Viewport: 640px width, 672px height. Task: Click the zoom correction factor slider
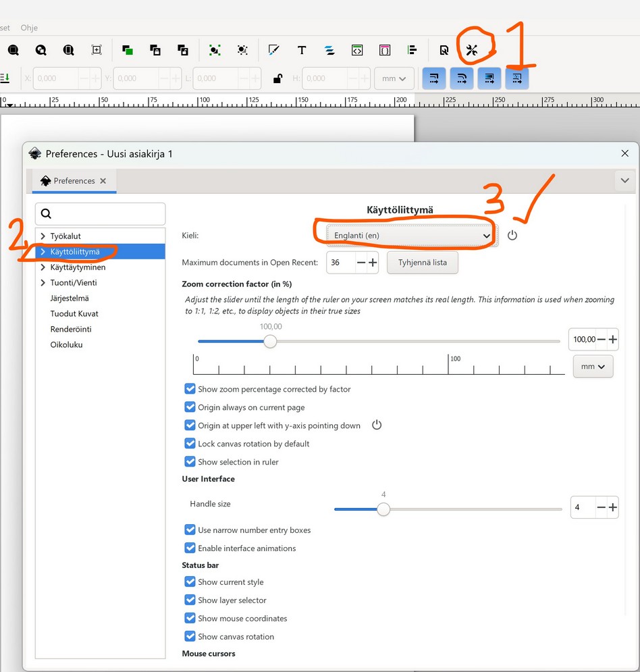click(x=379, y=342)
